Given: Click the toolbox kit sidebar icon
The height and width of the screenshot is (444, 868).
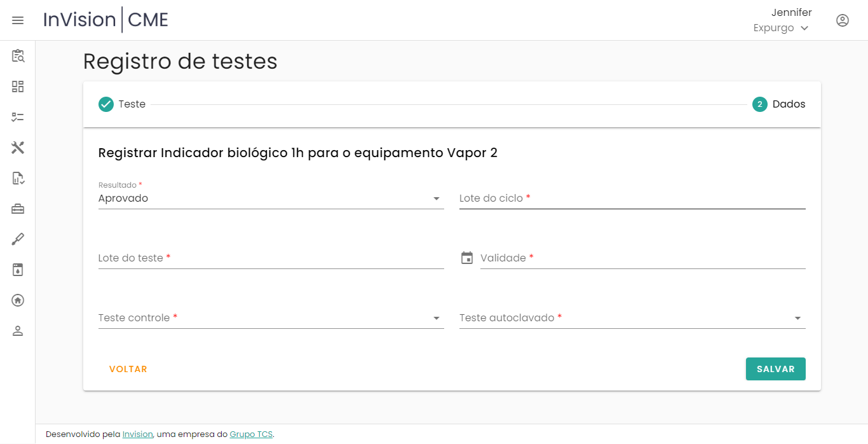Looking at the screenshot, I should click(18, 209).
